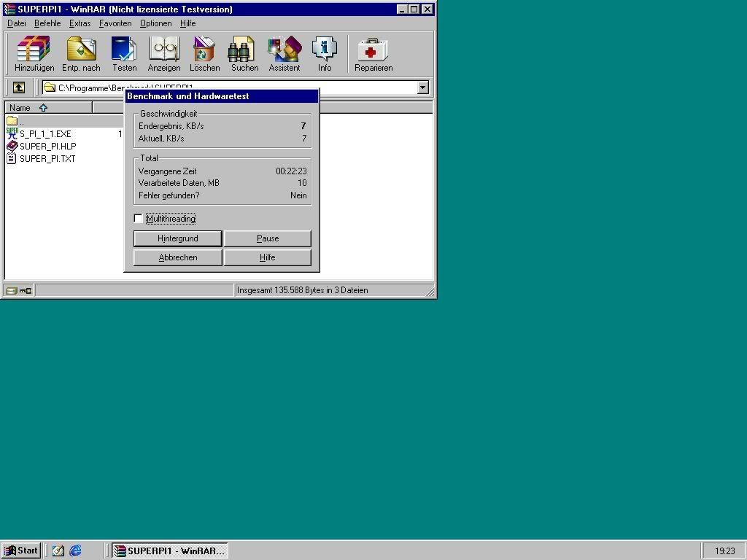Enable the Multithreading checkbox
Screen dimensions: 747x560
click(x=138, y=219)
